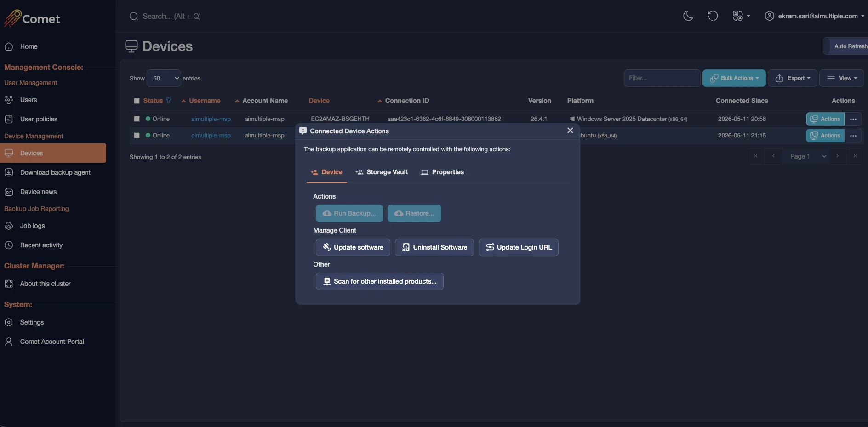The image size is (868, 427).
Task: Open the View dropdown
Action: (x=842, y=78)
